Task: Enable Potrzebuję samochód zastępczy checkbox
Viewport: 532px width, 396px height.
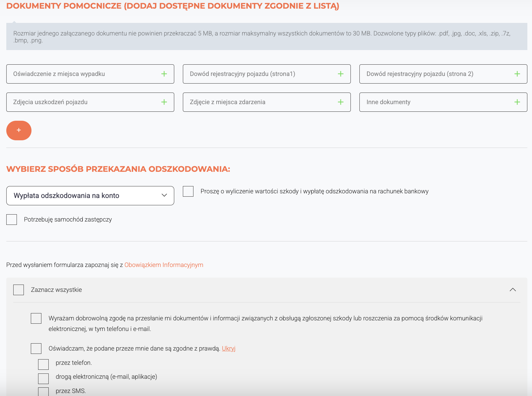Action: click(12, 220)
